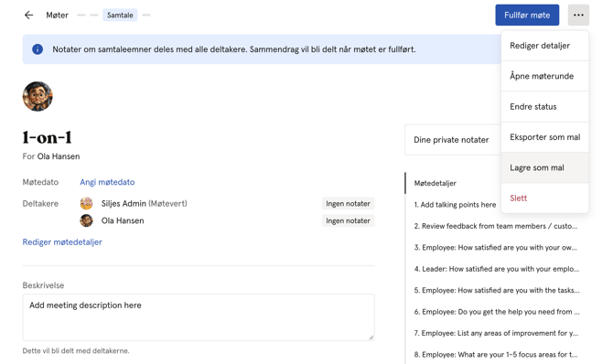613x364 pixels.
Task: Choose Eksporter som mal
Action: 545,137
